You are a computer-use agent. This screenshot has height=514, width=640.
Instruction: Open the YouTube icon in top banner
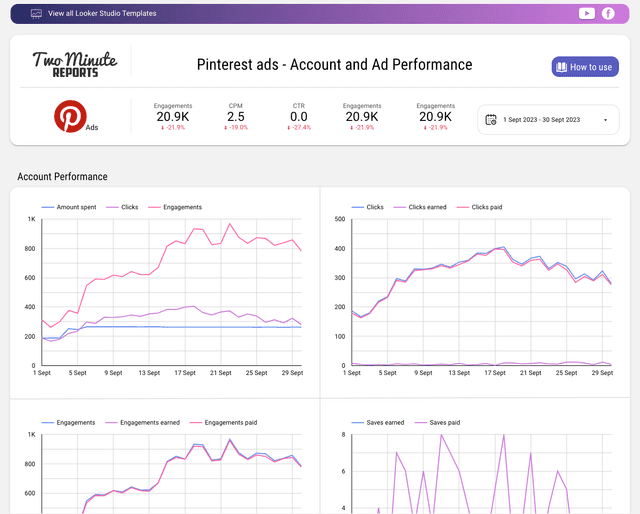tap(587, 13)
